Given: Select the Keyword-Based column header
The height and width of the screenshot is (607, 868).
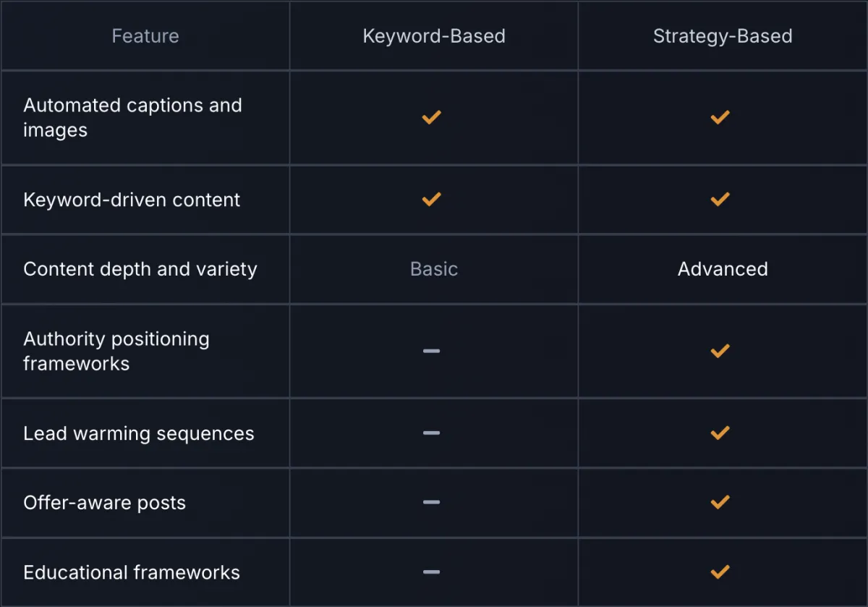Looking at the screenshot, I should 434,36.
